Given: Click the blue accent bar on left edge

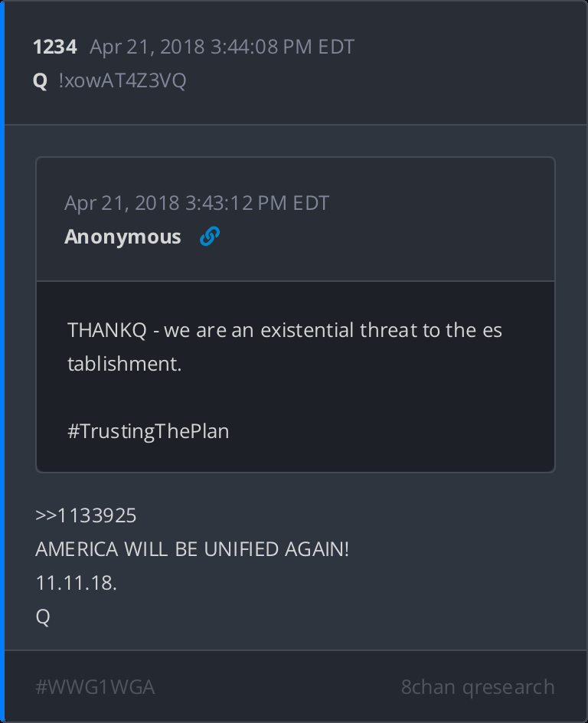Looking at the screenshot, I should [x=2, y=361].
